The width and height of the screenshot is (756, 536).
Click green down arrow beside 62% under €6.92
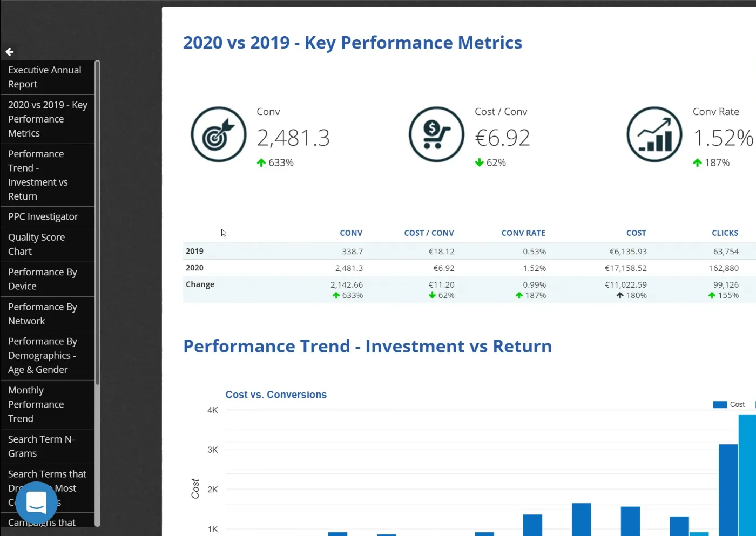(479, 162)
